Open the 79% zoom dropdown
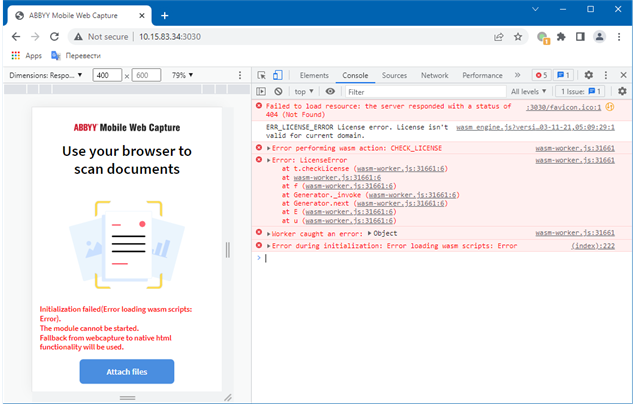The height and width of the screenshot is (404, 634). [182, 75]
